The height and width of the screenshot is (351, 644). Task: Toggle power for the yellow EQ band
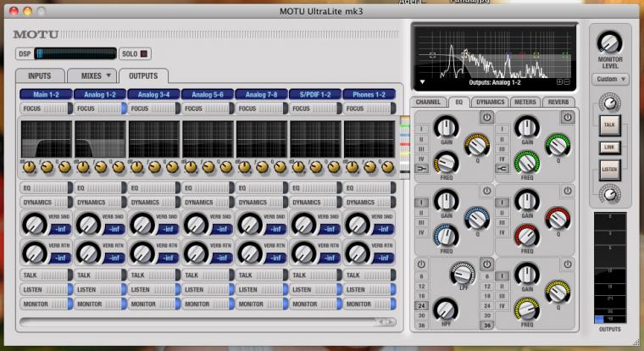[568, 264]
